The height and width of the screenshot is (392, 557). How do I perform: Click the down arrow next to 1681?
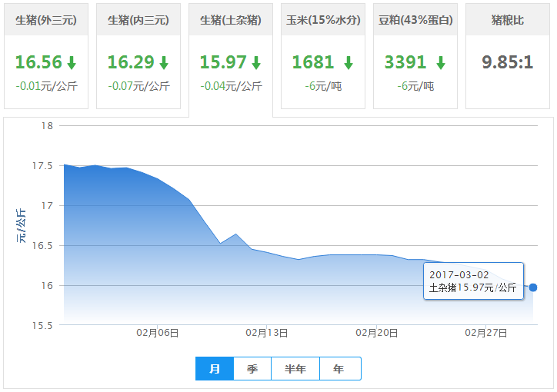(349, 63)
